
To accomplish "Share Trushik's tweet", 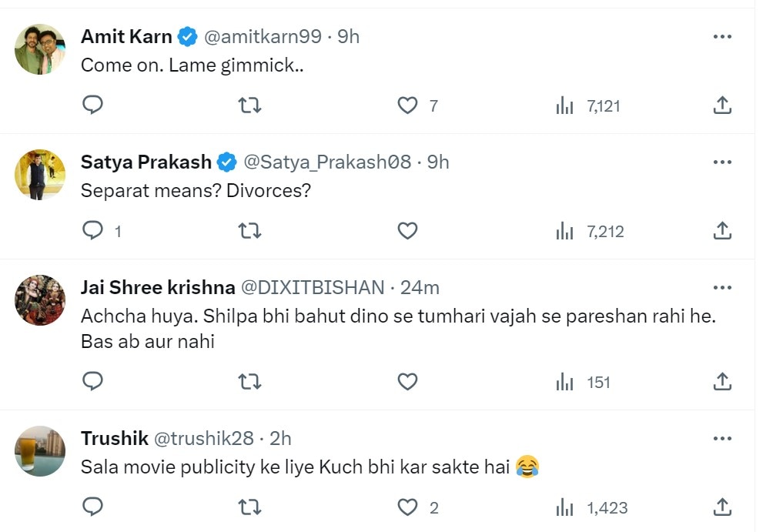I will [x=723, y=507].
